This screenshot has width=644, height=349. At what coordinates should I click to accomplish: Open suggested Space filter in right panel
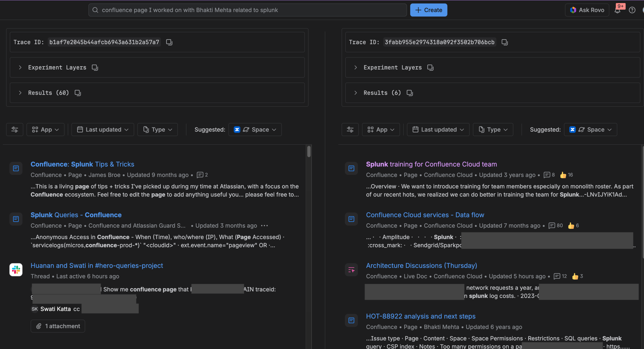click(x=590, y=129)
